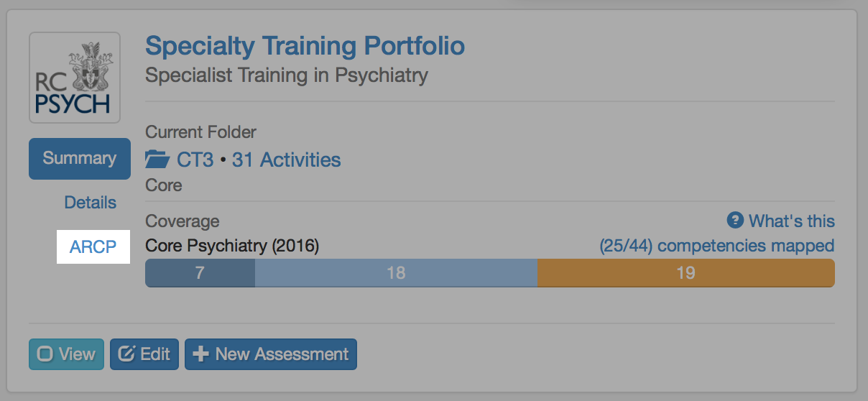
Task: View the 31 Activities link
Action: [286, 160]
